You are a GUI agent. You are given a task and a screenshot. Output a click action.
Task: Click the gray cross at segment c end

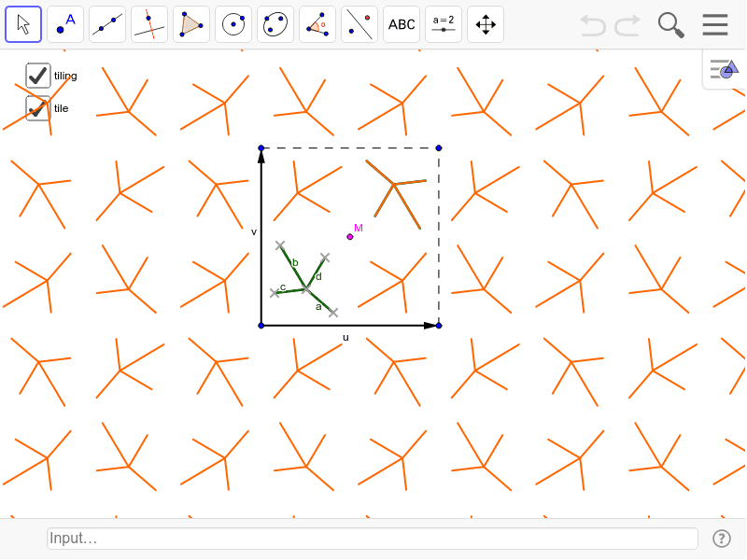point(275,293)
